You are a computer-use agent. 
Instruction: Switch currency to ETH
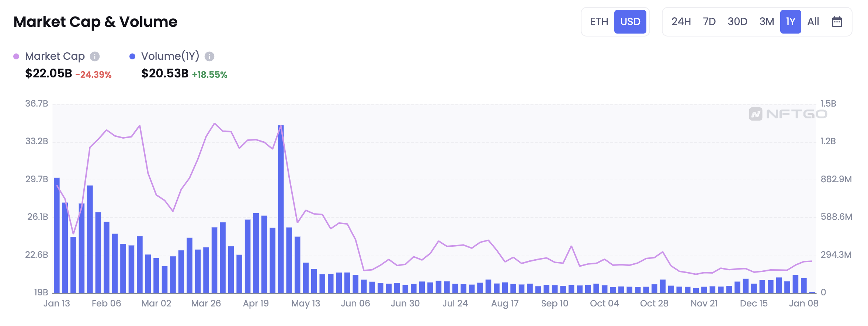pyautogui.click(x=599, y=22)
